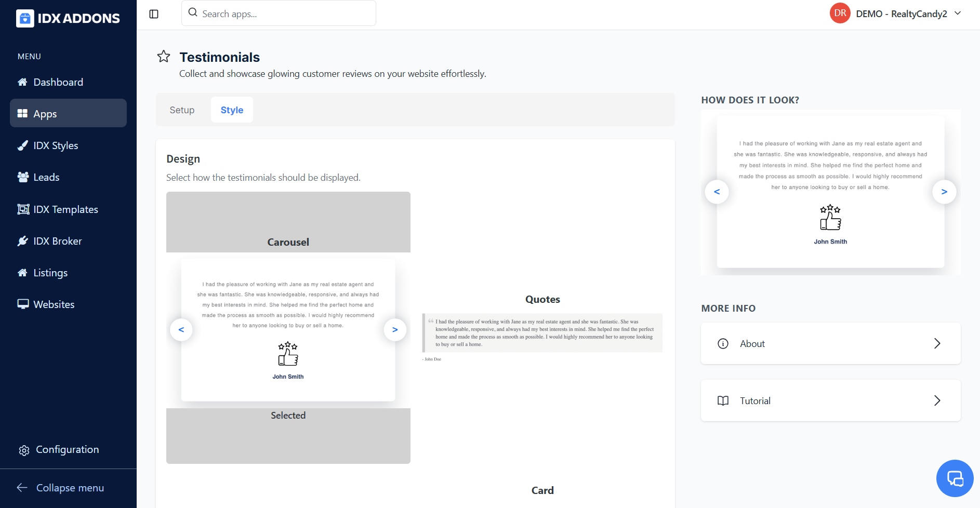
Task: Expand the Tutorial info section
Action: [830, 401]
